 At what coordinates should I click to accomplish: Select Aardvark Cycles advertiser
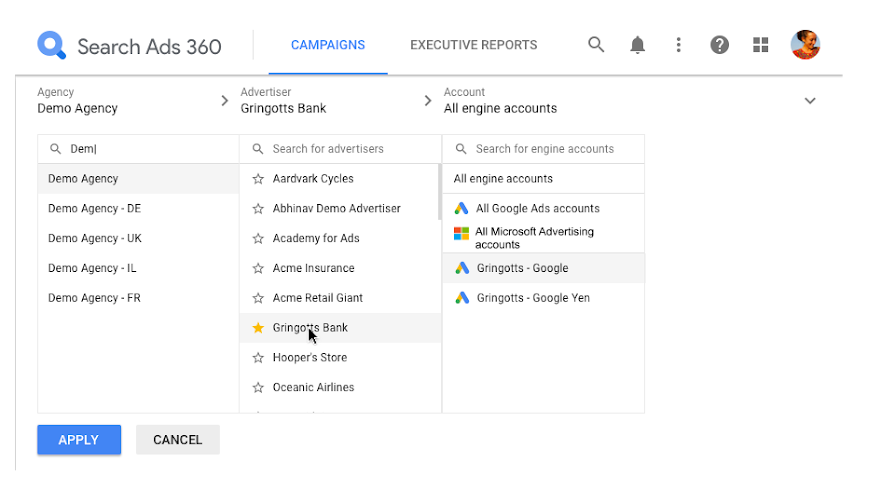[x=313, y=179]
